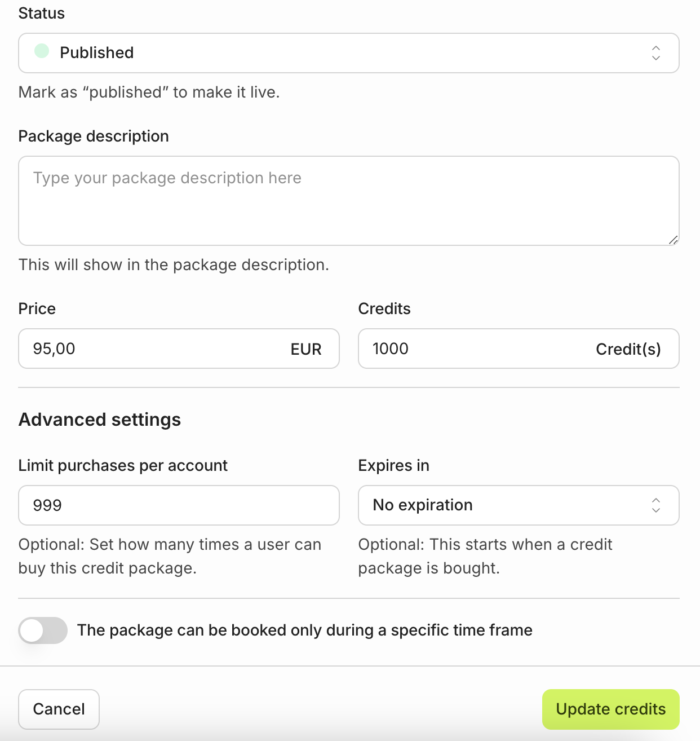Click the Price field showing 95,00
The image size is (700, 741).
[x=152, y=349]
